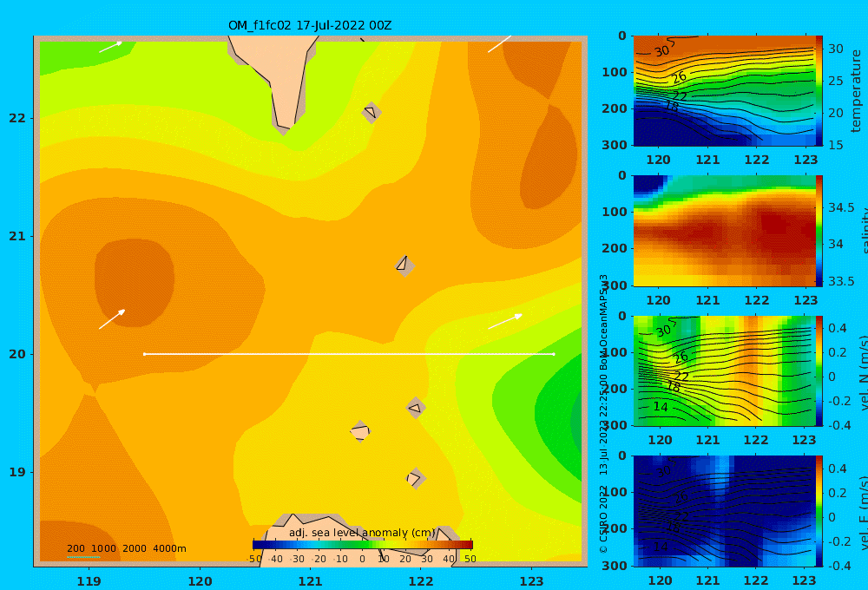Click longitude tick 123 on the main map

532,581
